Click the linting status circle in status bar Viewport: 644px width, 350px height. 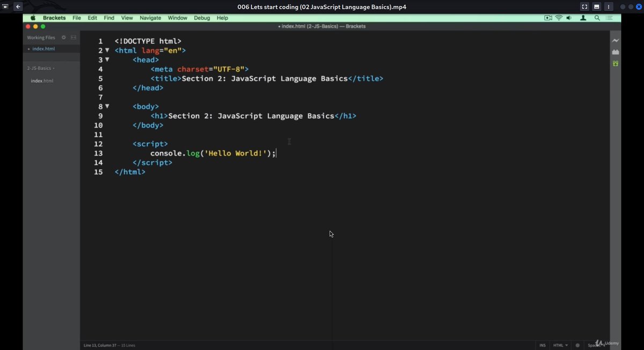577,345
